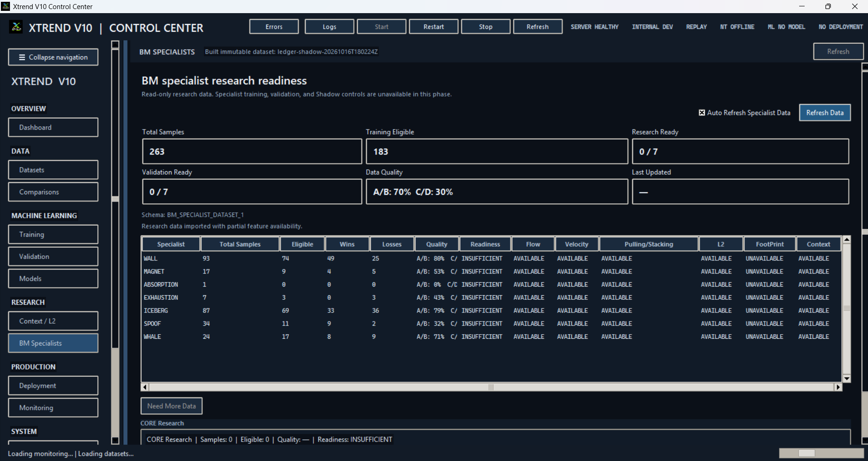Restore down the application window
The height and width of the screenshot is (461, 868).
tap(828, 6)
